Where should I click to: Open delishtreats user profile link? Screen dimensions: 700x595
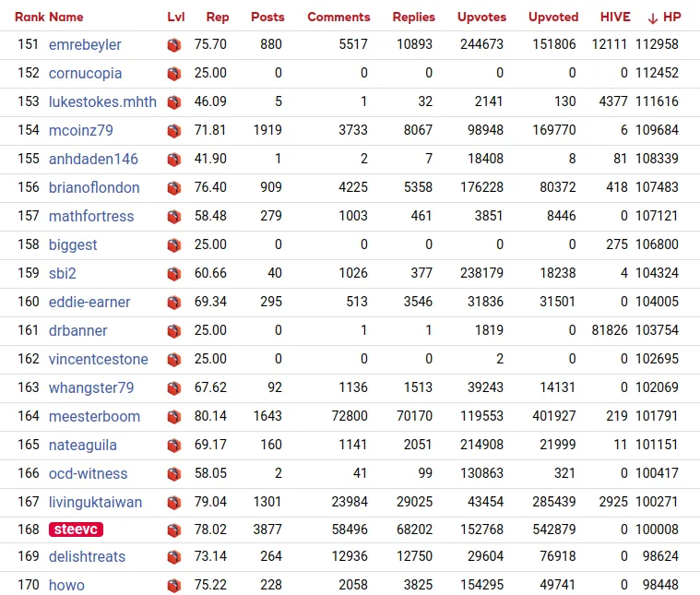[x=87, y=556]
